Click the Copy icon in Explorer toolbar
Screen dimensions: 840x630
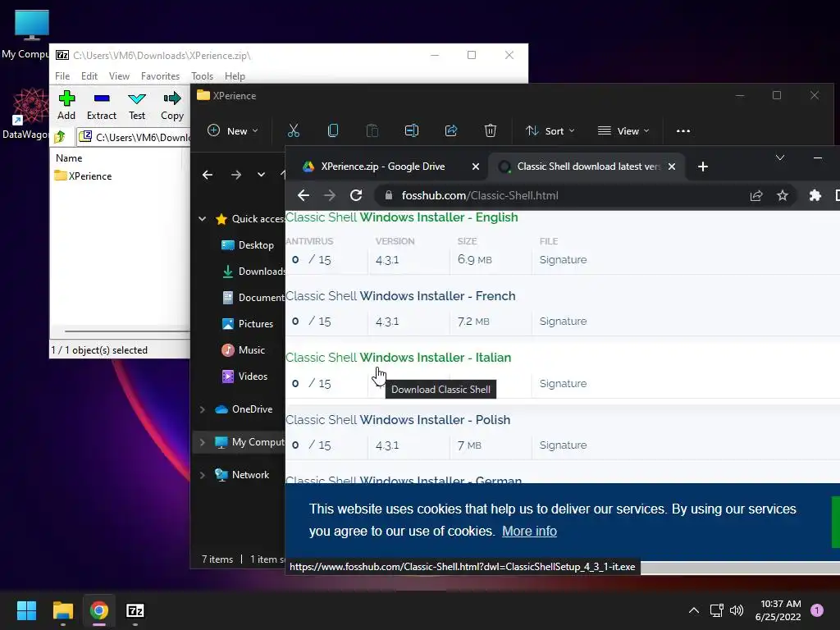tap(333, 130)
